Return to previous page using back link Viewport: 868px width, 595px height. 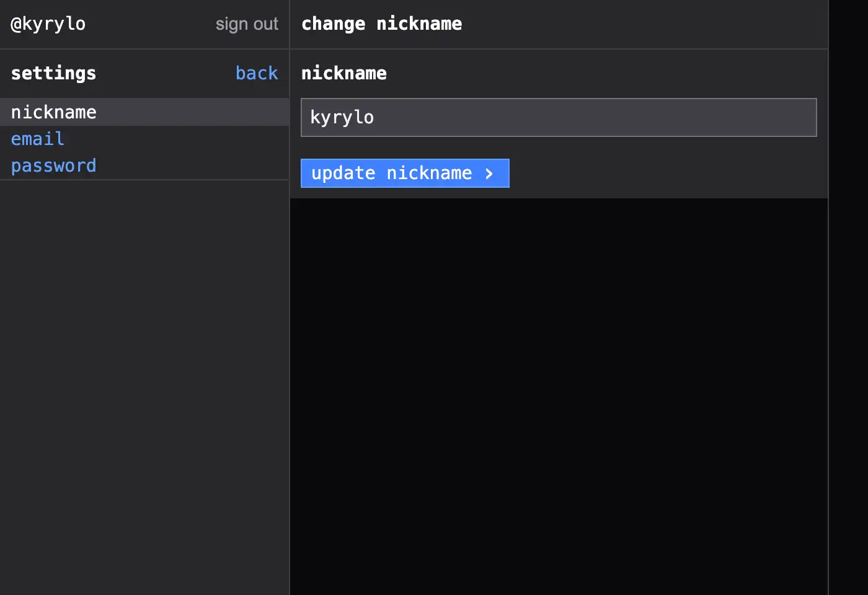click(257, 73)
